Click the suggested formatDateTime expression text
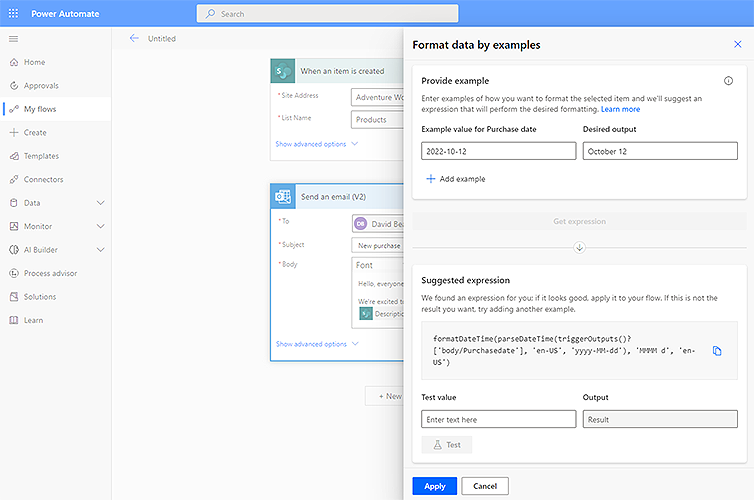Image resolution: width=754 pixels, height=500 pixels. pyautogui.click(x=564, y=350)
